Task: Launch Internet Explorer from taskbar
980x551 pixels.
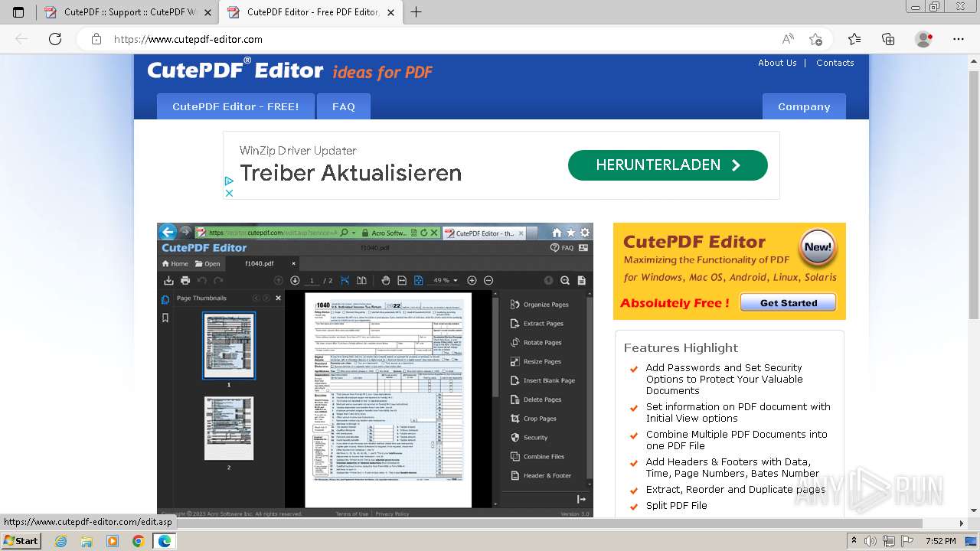Action: [x=61, y=541]
